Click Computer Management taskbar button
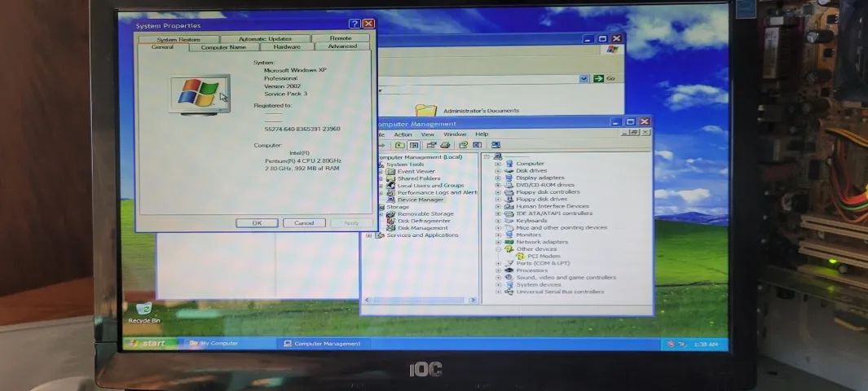868x391 pixels. tap(322, 344)
